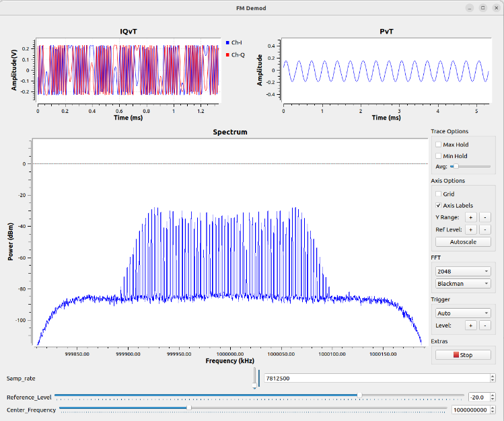Maximize the FM Demod window

[482, 8]
